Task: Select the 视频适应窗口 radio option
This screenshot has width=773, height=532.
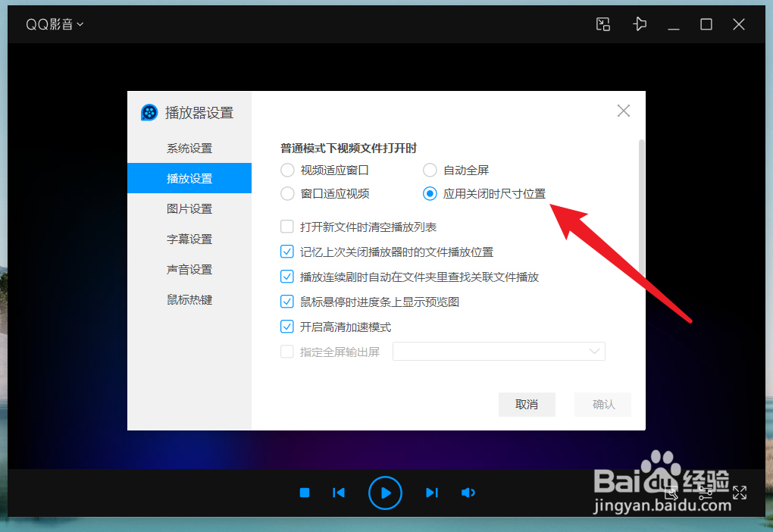Action: click(x=287, y=170)
